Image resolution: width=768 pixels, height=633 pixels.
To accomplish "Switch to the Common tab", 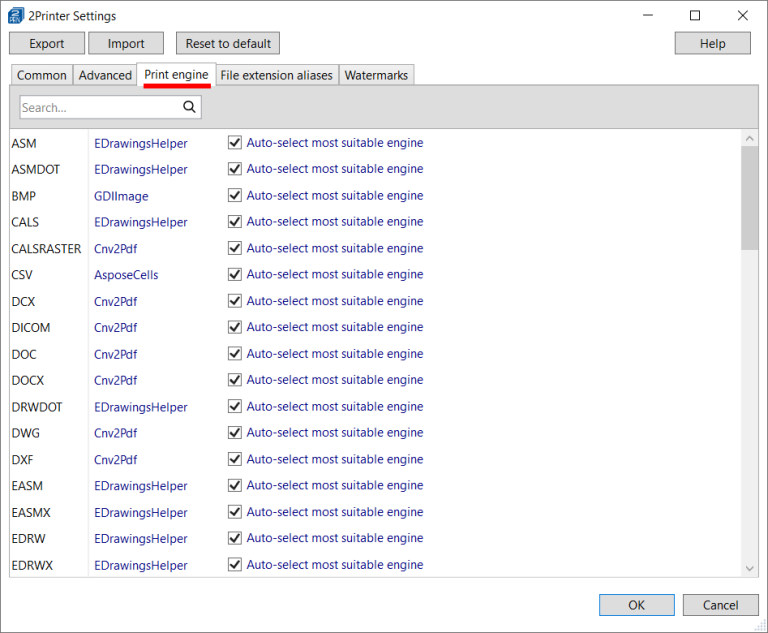I will tap(42, 75).
